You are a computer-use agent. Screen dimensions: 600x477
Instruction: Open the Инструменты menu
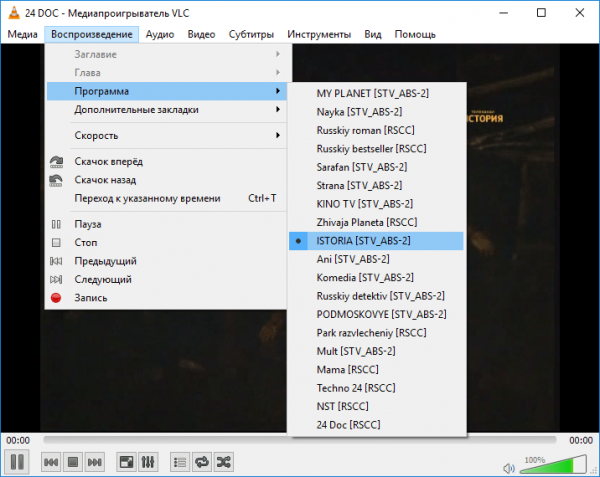coord(319,34)
